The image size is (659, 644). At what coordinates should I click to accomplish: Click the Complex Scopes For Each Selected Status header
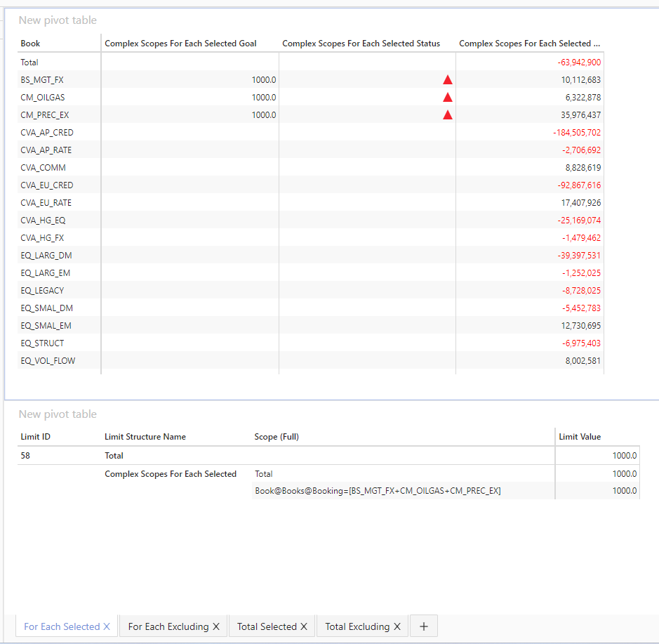pyautogui.click(x=361, y=44)
